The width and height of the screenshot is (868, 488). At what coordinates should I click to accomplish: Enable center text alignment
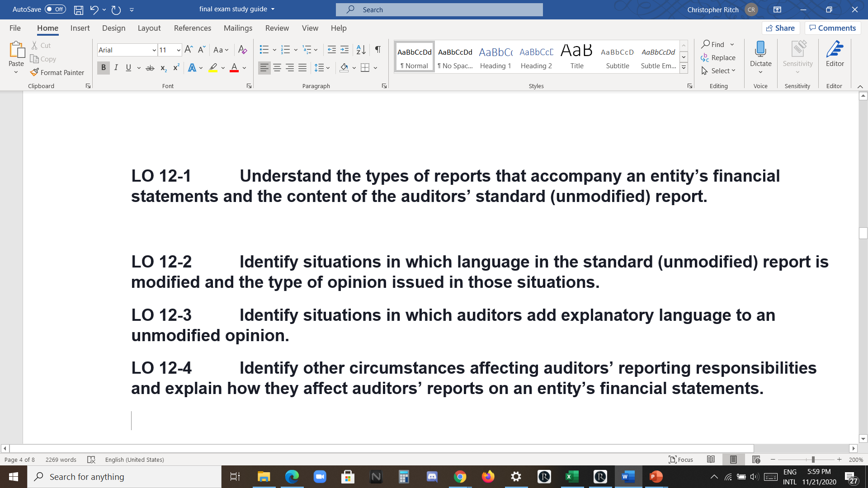(x=277, y=67)
